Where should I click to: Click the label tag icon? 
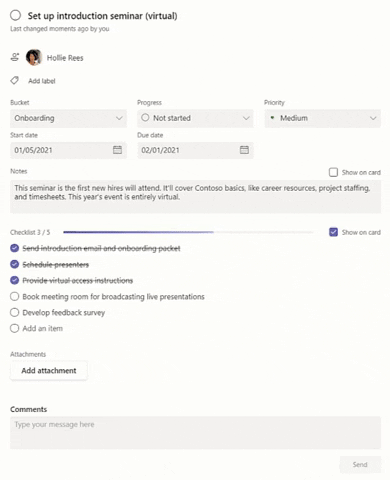click(14, 80)
